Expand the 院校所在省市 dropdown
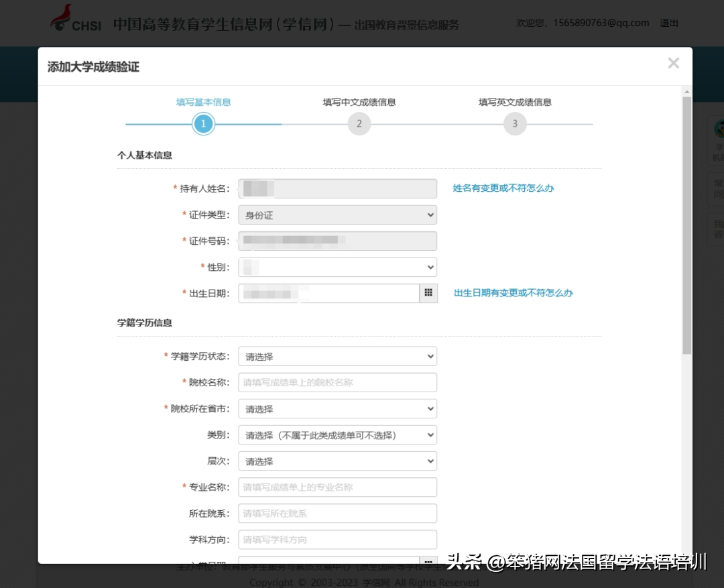 [337, 409]
